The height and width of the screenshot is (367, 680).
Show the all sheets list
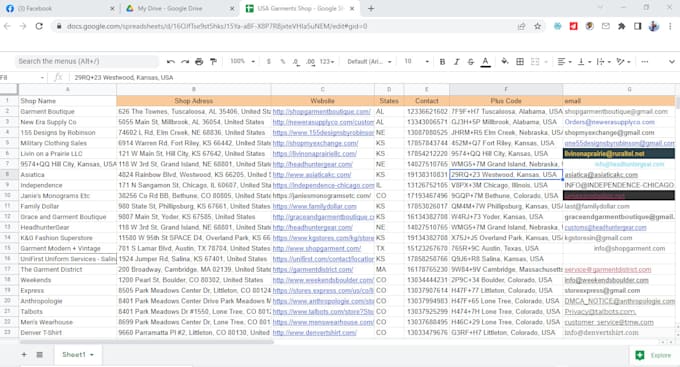(39, 354)
